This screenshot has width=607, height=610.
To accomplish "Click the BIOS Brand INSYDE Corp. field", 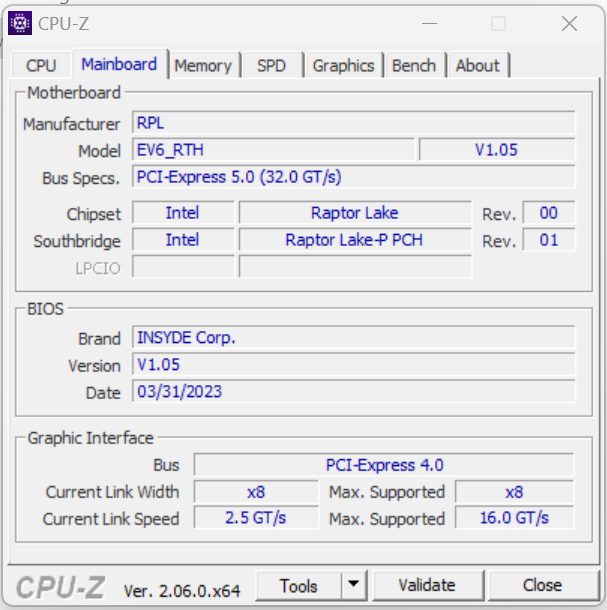I will 354,338.
